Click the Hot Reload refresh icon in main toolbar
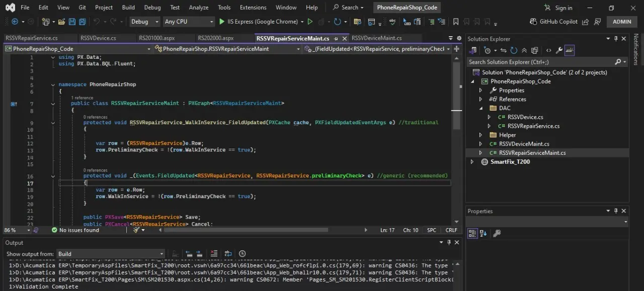The image size is (644, 291). tap(337, 22)
